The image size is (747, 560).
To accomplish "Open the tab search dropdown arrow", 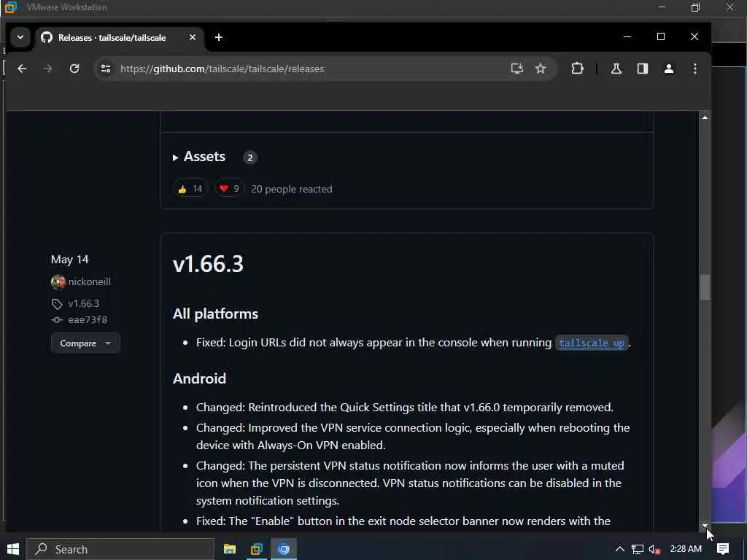I will (x=20, y=37).
